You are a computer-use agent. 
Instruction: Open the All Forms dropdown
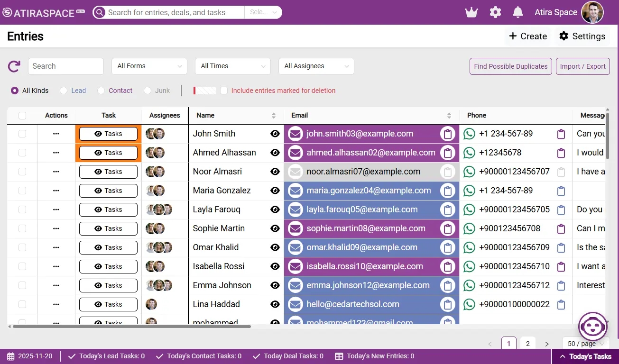149,66
